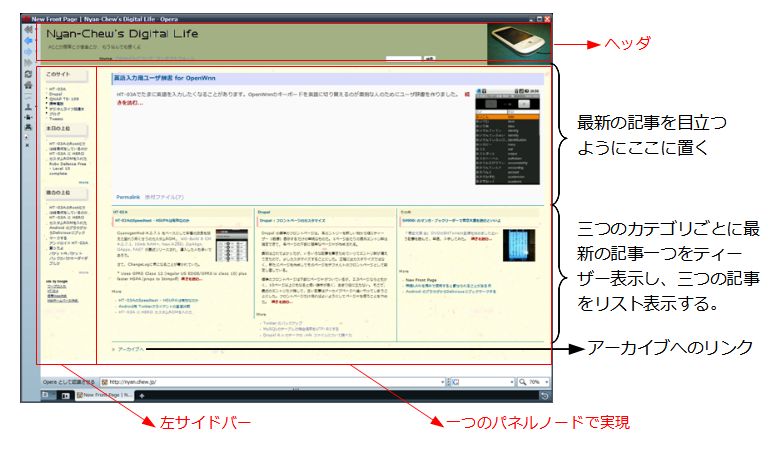Open the phone photo in header banner
Viewport: 779px width, 449px height.
tap(518, 43)
